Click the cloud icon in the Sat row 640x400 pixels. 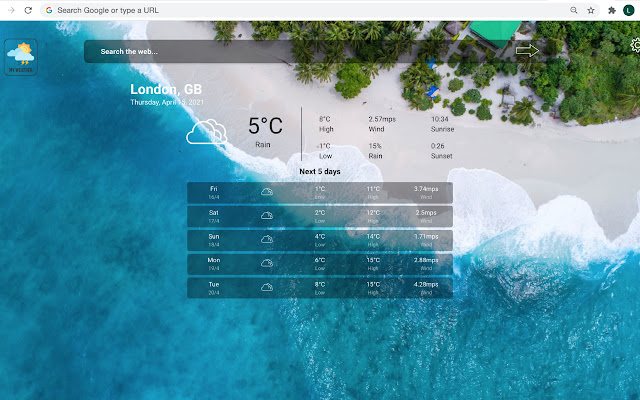(267, 215)
